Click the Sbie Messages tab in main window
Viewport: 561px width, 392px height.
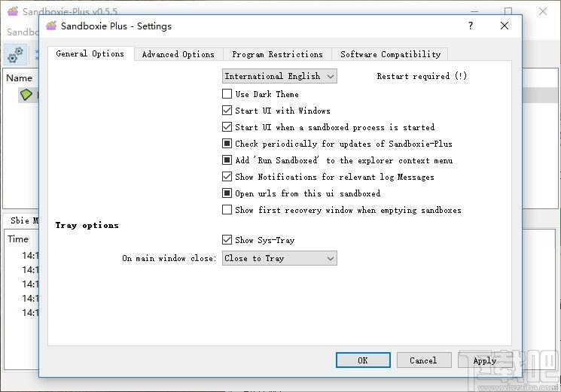24,220
